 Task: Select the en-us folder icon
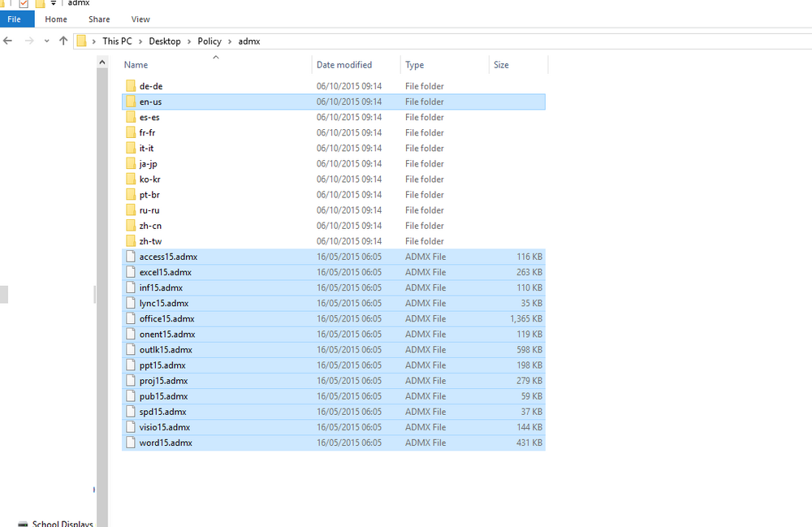point(131,102)
